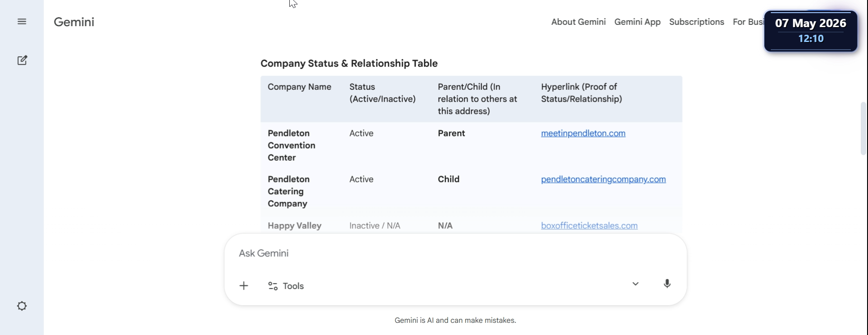The width and height of the screenshot is (868, 335).
Task: Open the hamburger main menu
Action: [22, 22]
